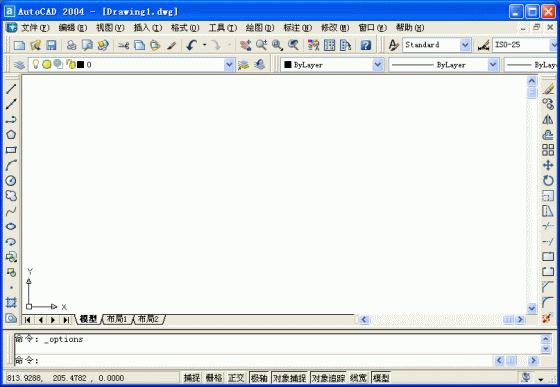Click the Save icon in standard toolbar

[51, 45]
